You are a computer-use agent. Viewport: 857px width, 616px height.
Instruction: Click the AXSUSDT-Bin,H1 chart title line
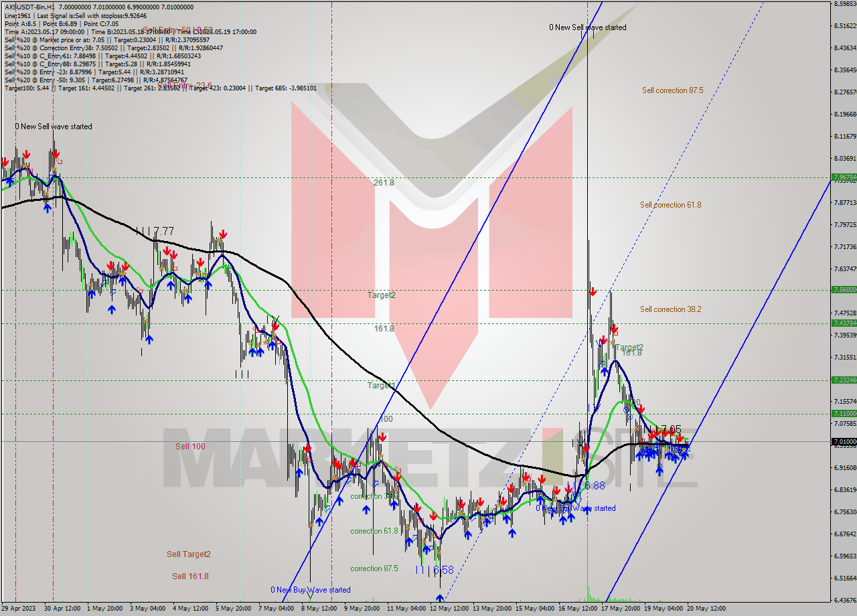99,7
